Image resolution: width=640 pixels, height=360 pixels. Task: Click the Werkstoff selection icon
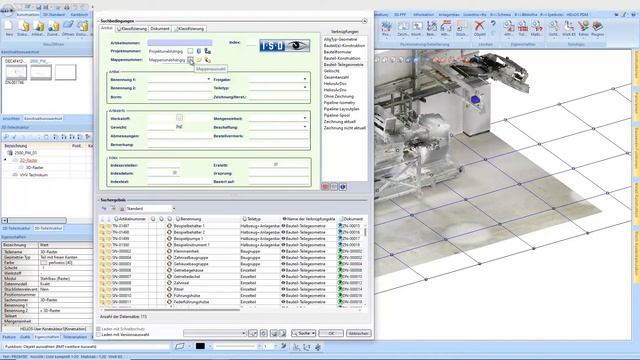pos(179,118)
